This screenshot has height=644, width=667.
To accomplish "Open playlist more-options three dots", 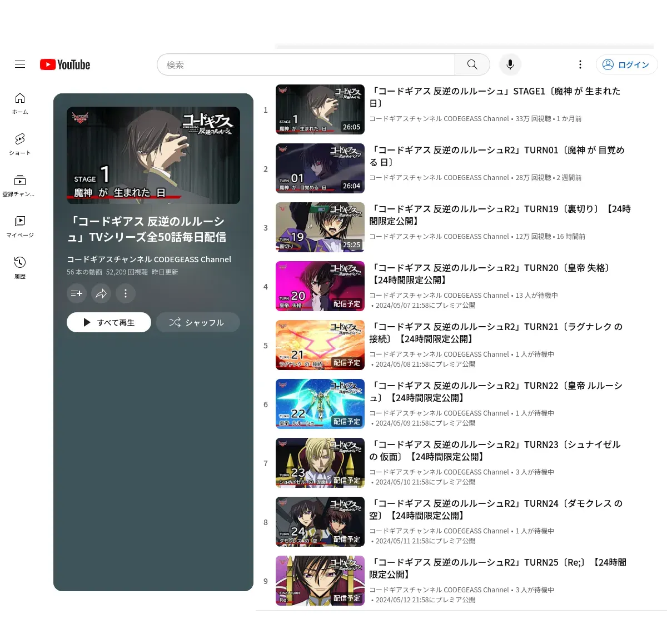I will (126, 293).
